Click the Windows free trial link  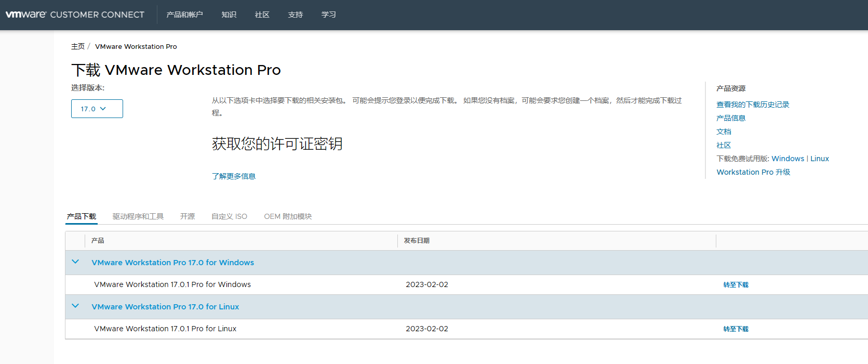point(787,159)
